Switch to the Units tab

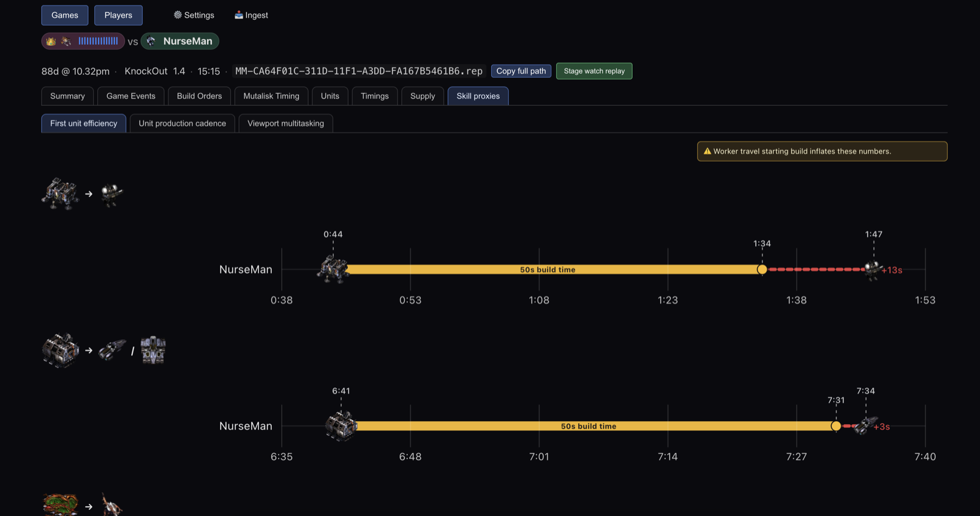coord(330,96)
